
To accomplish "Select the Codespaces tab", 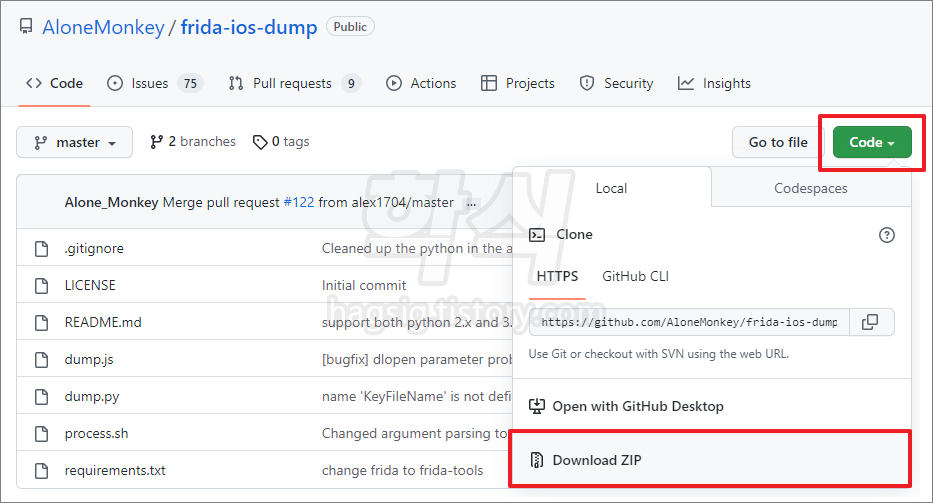I will (810, 188).
